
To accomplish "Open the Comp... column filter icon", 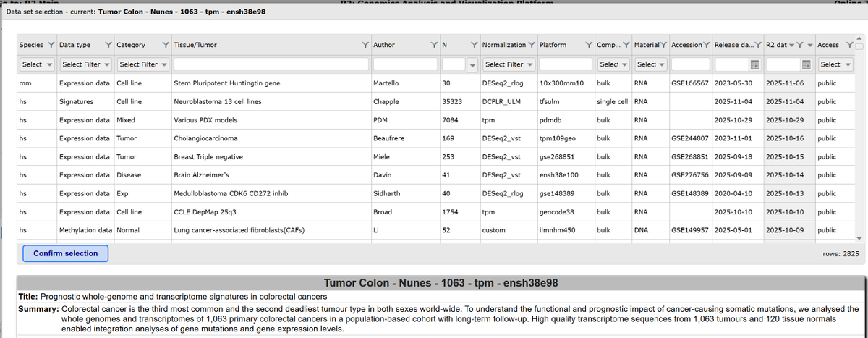I will click(x=626, y=45).
